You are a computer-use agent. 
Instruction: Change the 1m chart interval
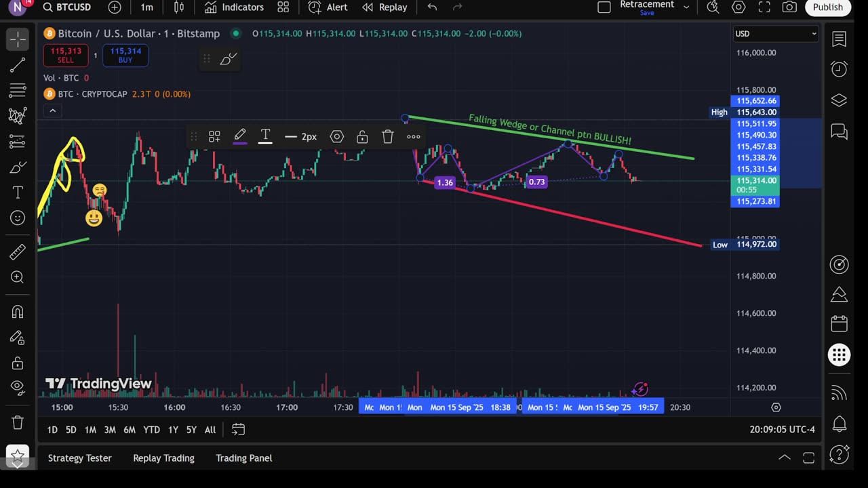point(146,7)
